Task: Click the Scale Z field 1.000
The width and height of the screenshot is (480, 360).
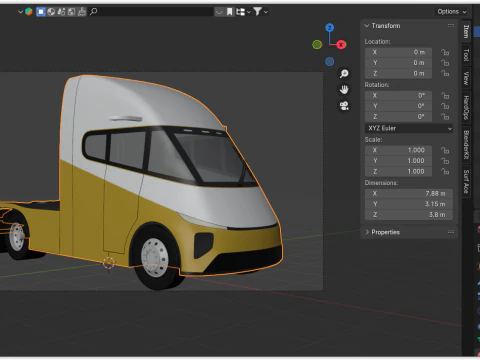Action: click(398, 171)
